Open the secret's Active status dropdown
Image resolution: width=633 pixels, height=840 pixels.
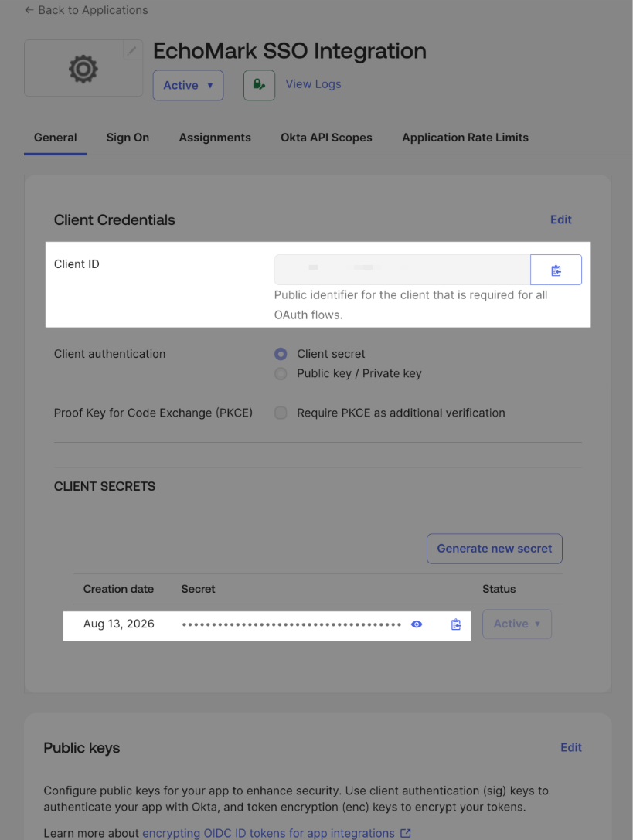tap(517, 624)
